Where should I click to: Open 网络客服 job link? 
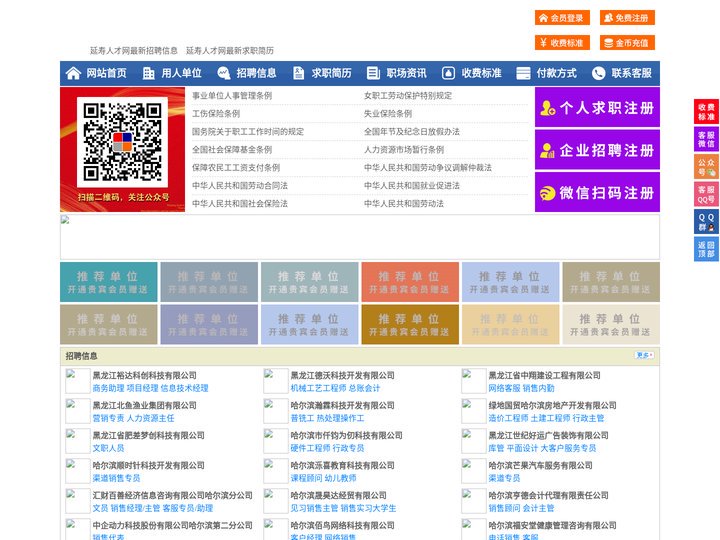504,388
